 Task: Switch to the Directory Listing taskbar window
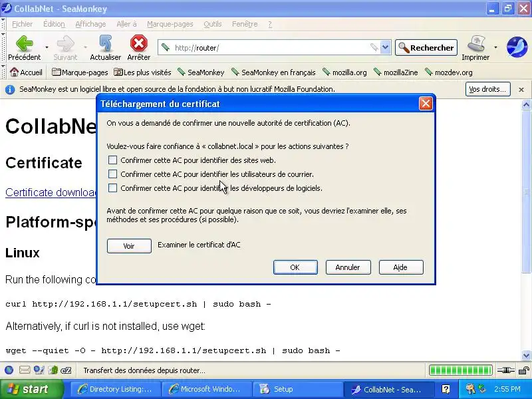tap(114, 389)
